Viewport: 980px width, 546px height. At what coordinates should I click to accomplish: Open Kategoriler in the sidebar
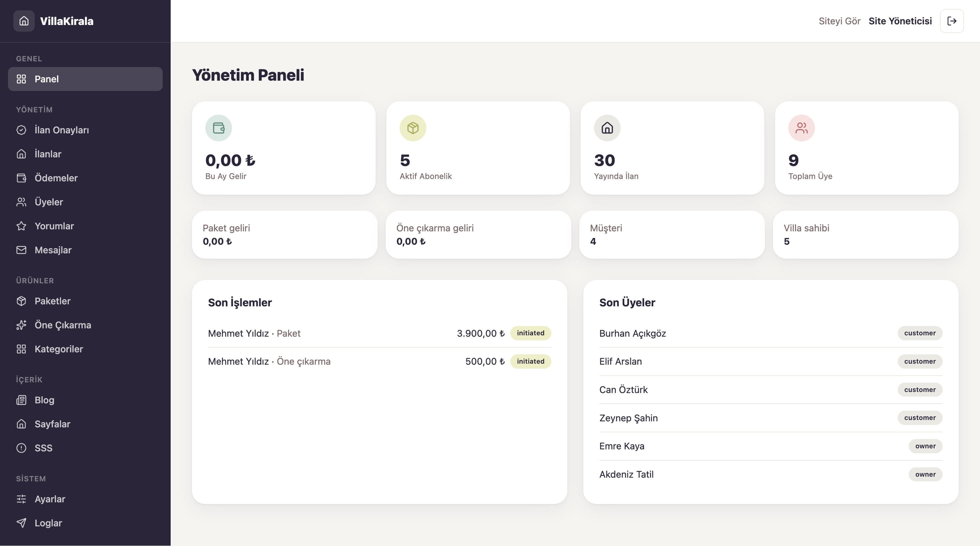pos(85,349)
